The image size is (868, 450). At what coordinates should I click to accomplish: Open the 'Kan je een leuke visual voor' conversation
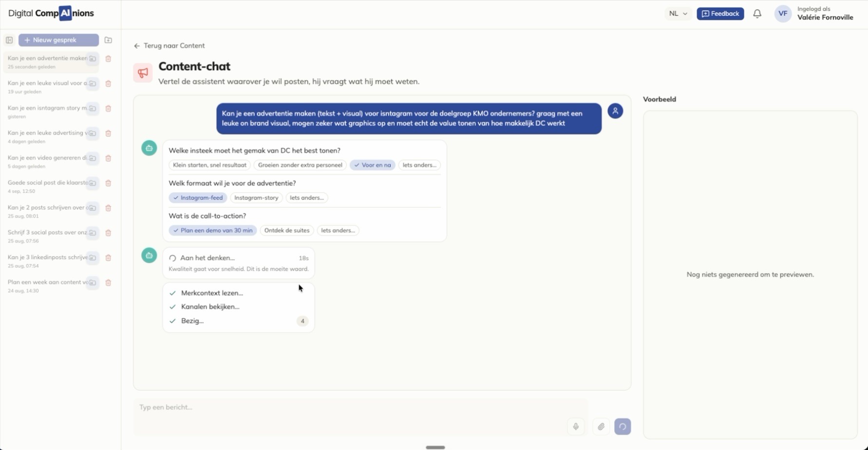[x=47, y=87]
